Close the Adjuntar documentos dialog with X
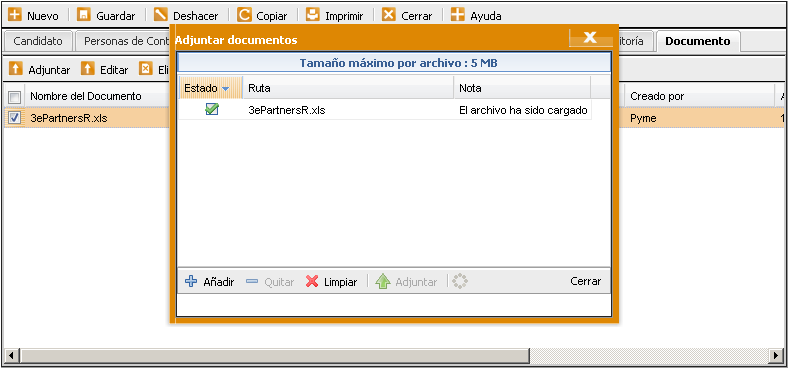This screenshot has width=789, height=369. click(x=590, y=38)
